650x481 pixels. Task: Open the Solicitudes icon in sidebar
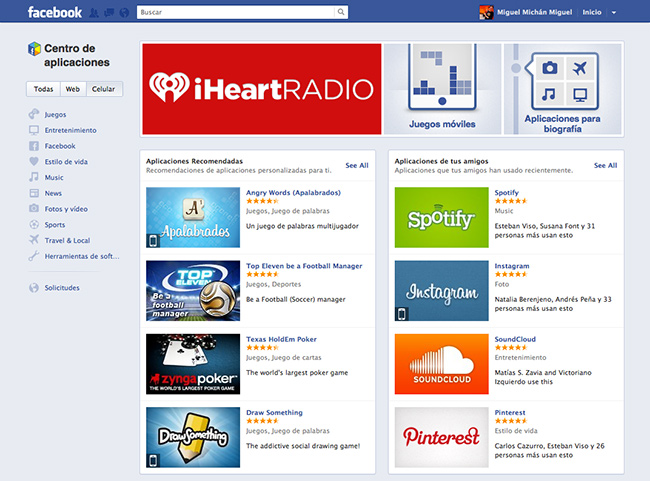[34, 288]
